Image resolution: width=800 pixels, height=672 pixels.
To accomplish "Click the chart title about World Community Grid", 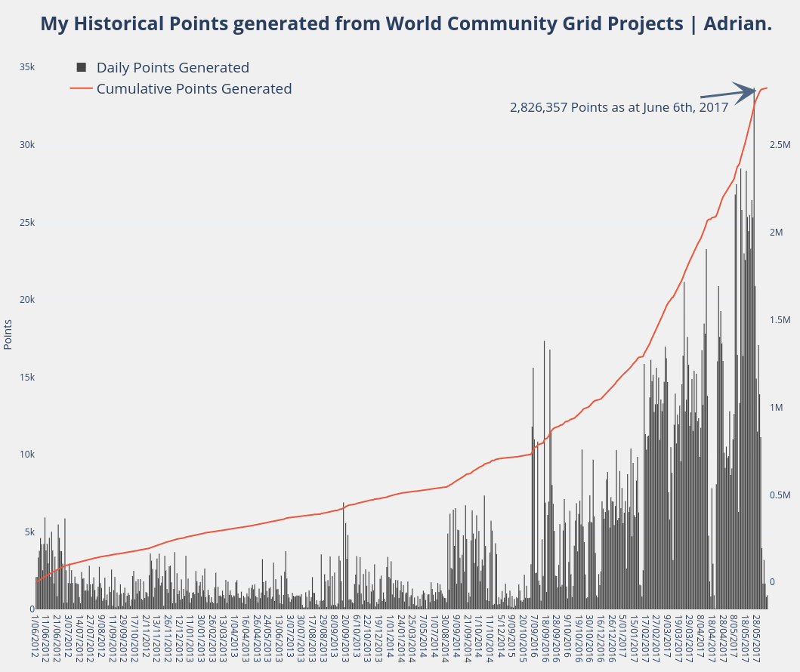I will coord(406,23).
